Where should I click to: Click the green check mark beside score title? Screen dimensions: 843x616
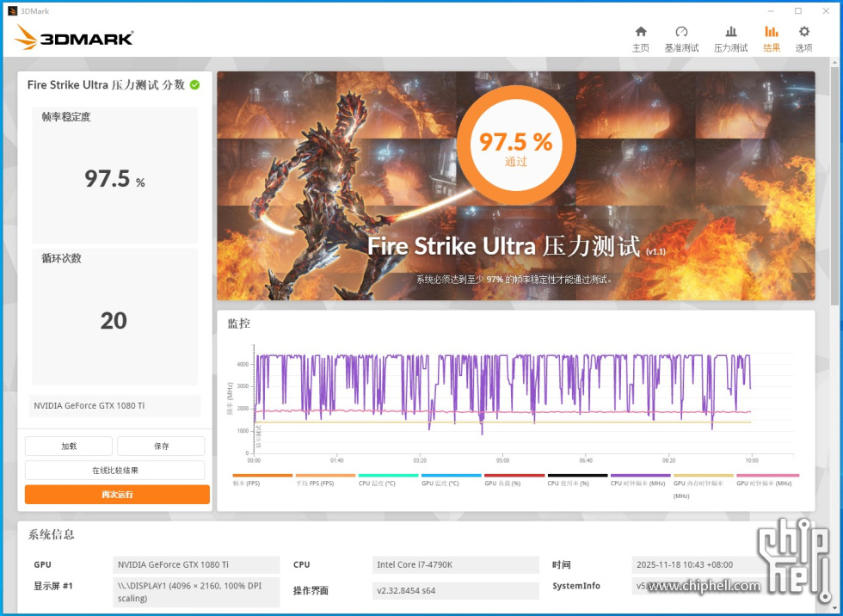tap(195, 84)
